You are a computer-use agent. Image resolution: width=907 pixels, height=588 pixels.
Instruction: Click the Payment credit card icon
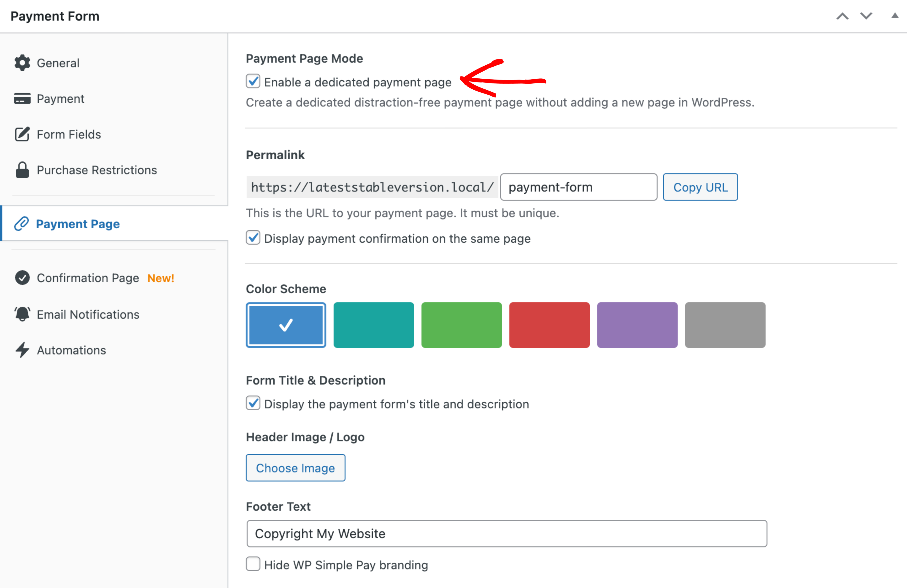coord(22,99)
